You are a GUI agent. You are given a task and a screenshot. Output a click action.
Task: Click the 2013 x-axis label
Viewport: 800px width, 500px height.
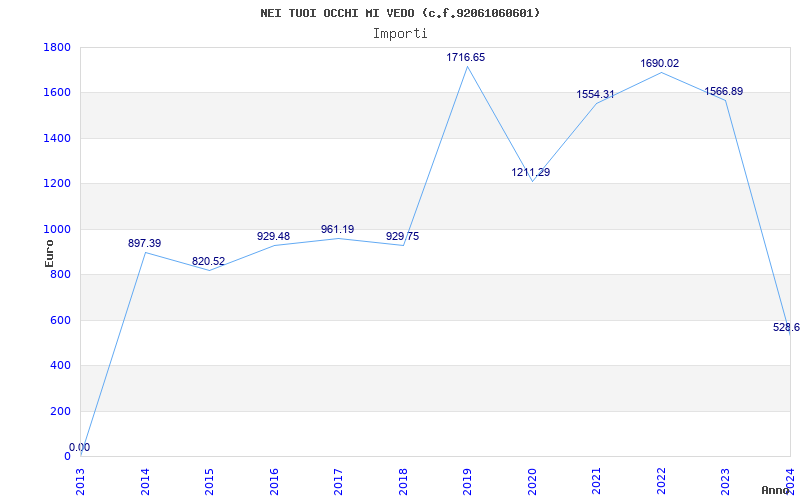(x=81, y=481)
